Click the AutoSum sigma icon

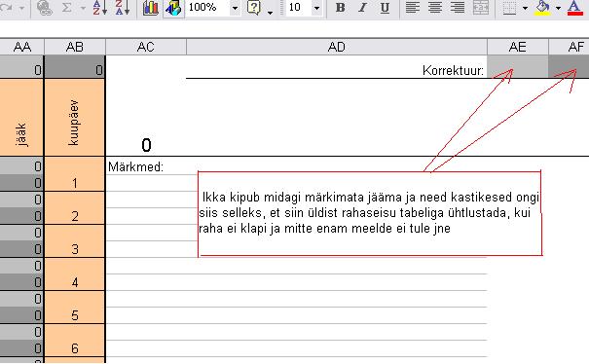tap(67, 7)
